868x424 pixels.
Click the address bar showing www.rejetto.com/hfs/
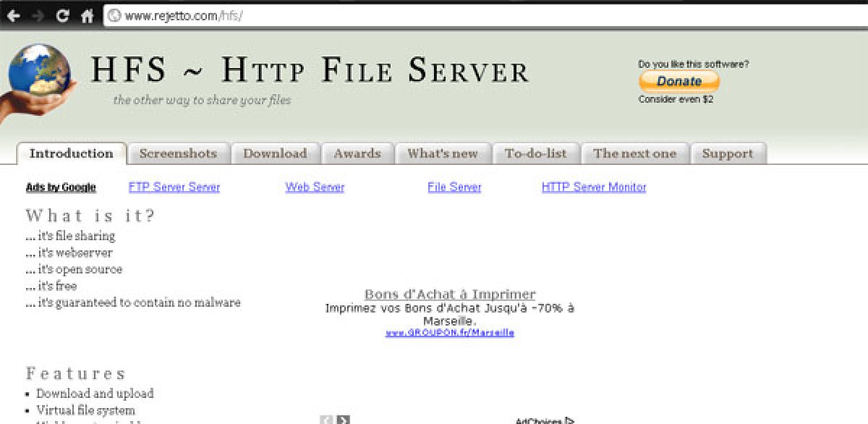(x=485, y=15)
